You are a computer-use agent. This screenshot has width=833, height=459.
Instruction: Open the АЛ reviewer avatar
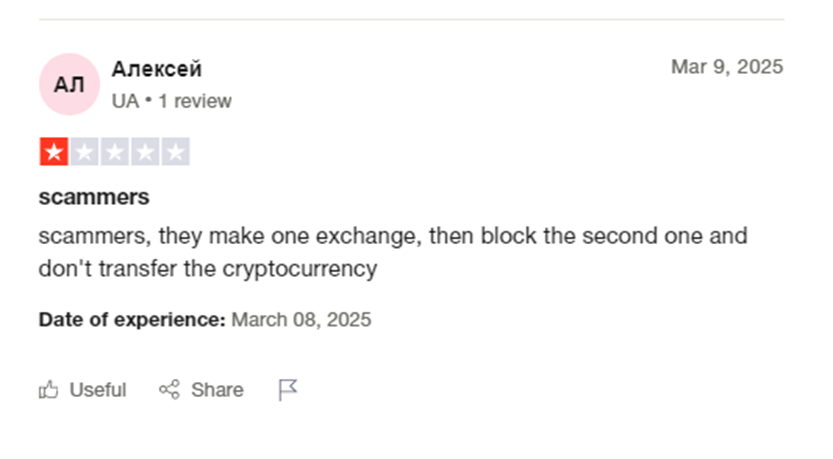69,84
